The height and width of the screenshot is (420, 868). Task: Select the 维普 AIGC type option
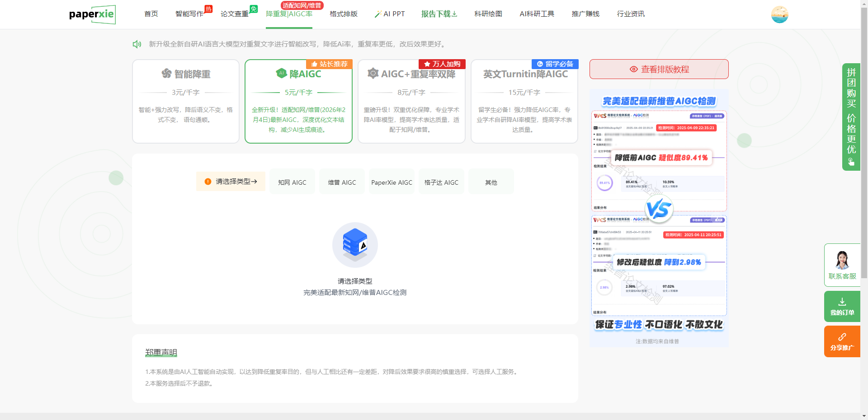tap(342, 182)
